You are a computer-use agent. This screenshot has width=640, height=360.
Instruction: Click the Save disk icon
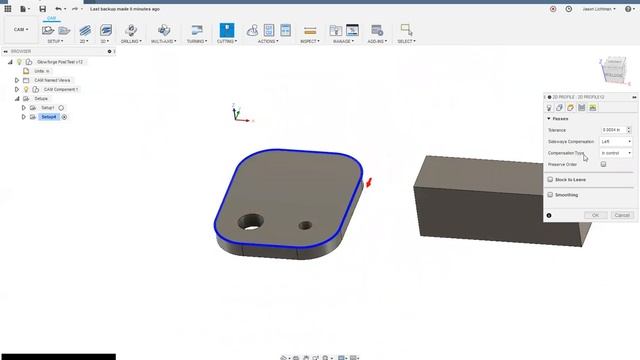click(42, 9)
